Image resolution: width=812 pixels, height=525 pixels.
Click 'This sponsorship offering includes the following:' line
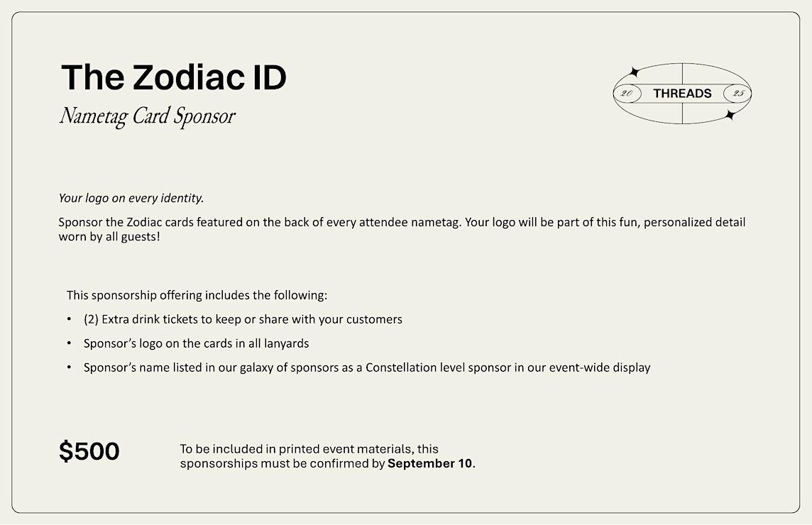click(x=197, y=295)
